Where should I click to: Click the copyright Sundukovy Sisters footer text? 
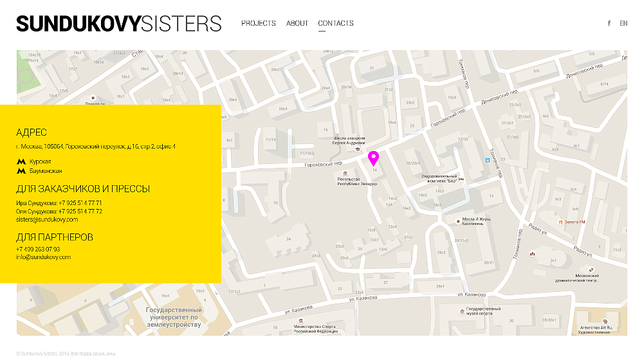click(x=66, y=354)
